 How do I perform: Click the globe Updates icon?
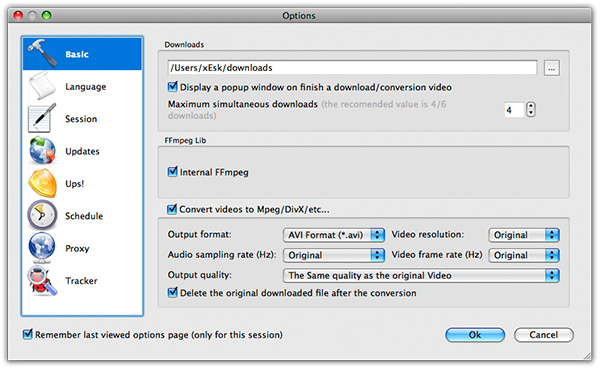42,150
